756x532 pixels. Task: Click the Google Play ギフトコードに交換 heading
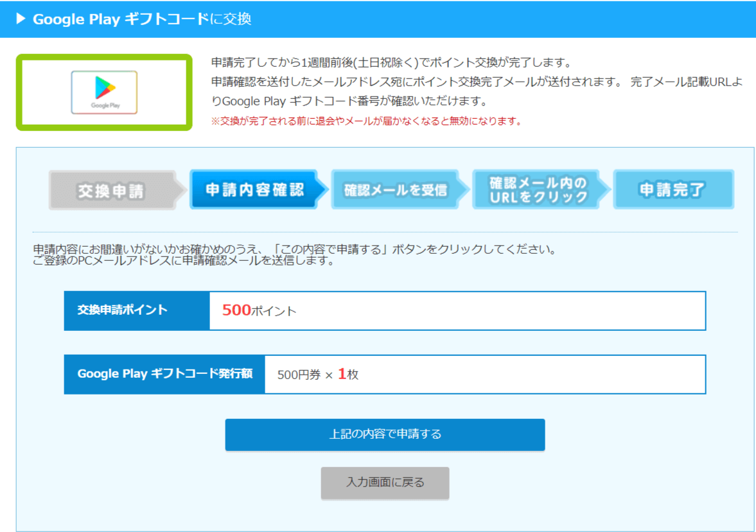click(142, 19)
